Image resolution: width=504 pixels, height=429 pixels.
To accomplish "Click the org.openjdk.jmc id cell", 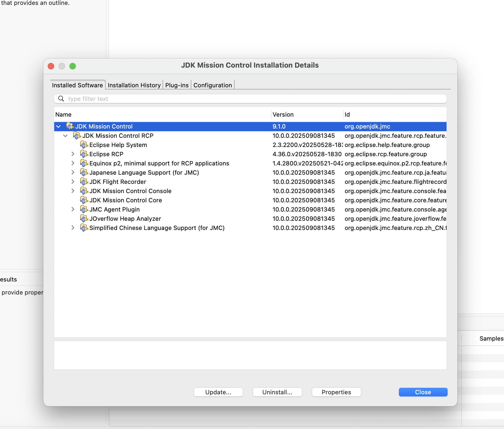I will coord(367,126).
